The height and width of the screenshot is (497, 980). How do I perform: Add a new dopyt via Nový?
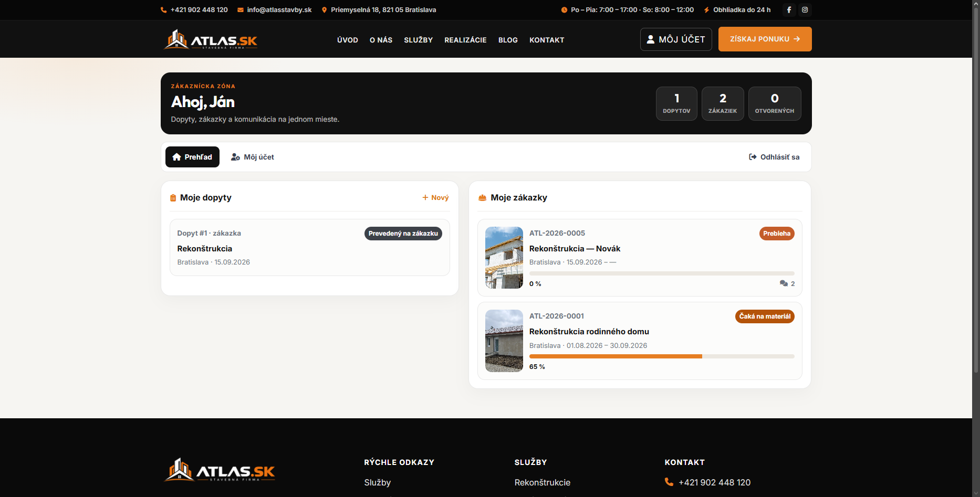tap(435, 198)
